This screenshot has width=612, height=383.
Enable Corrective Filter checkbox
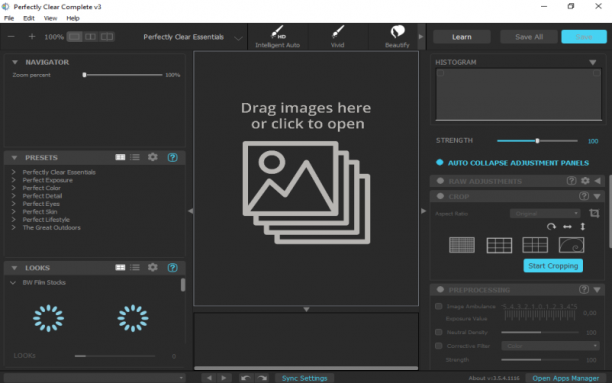[x=439, y=346]
